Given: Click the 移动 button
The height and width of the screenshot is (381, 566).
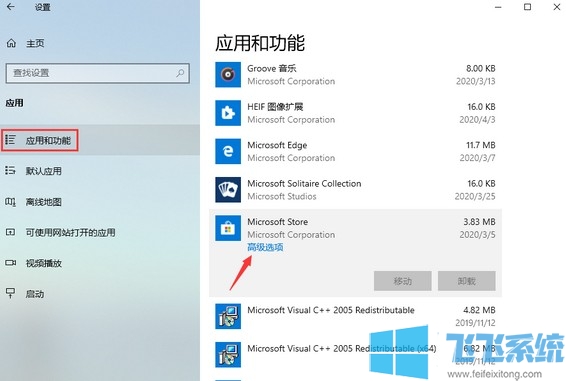Looking at the screenshot, I should click(x=403, y=281).
